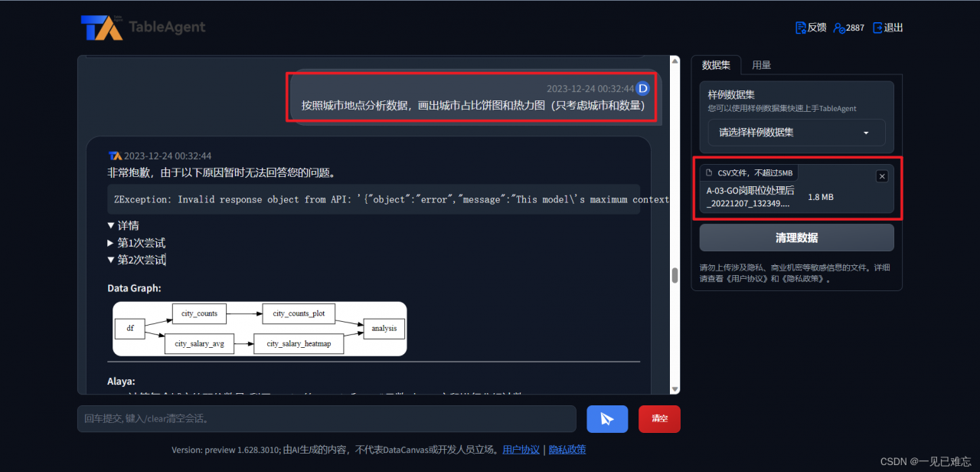Open the 隐私政策 privacy policy link
The image size is (980, 472).
click(x=567, y=449)
